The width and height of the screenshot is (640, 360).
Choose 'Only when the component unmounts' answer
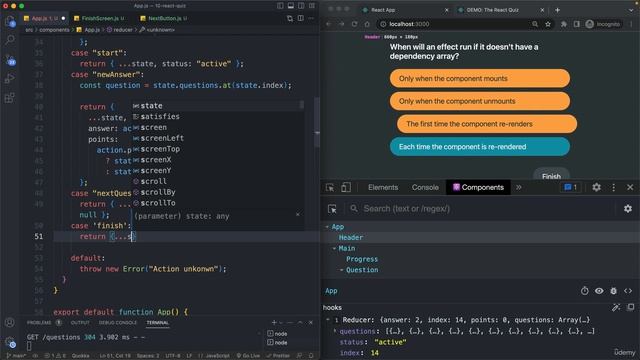(x=480, y=101)
